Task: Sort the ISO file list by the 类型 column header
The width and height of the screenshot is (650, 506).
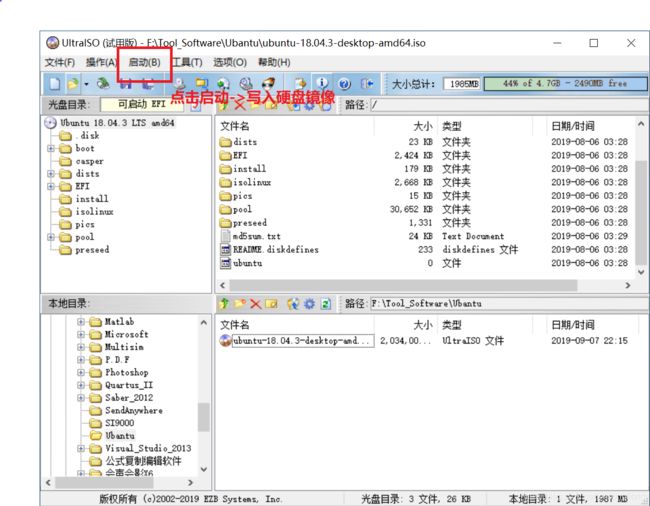Action: click(485, 126)
